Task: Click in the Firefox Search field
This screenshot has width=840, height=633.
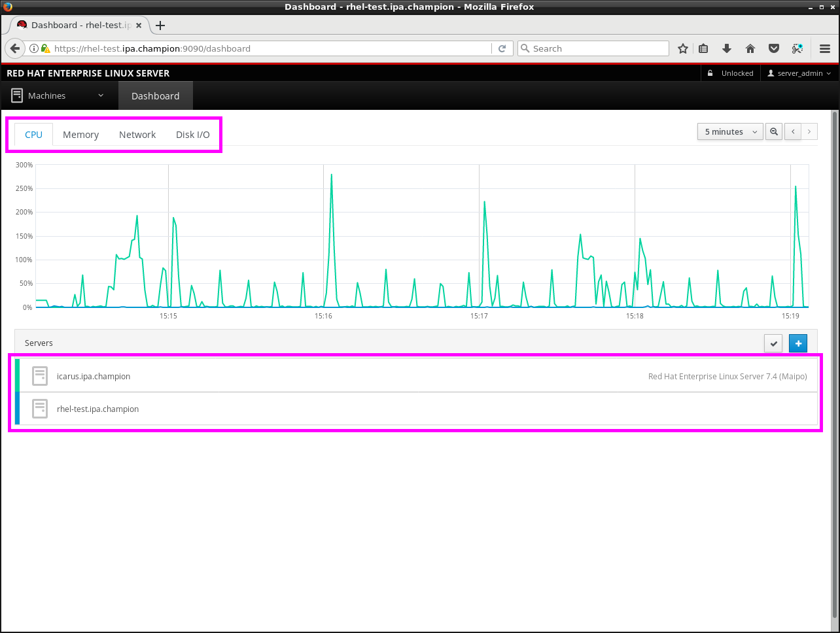Action: point(593,48)
